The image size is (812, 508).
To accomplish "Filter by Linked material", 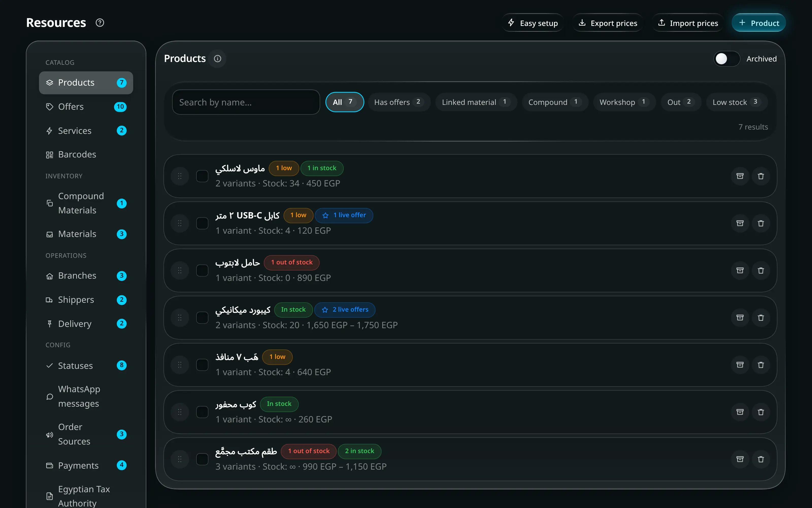I will (476, 102).
